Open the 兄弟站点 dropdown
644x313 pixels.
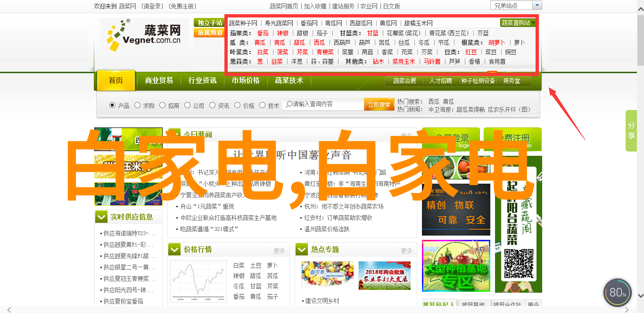click(x=516, y=6)
